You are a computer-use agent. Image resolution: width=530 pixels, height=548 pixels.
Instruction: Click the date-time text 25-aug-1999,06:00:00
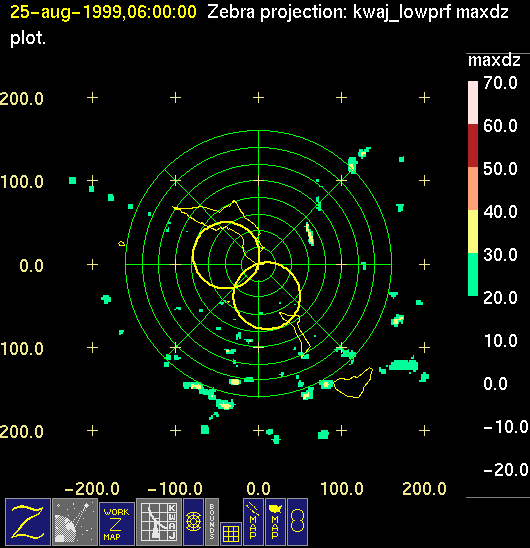[103, 12]
